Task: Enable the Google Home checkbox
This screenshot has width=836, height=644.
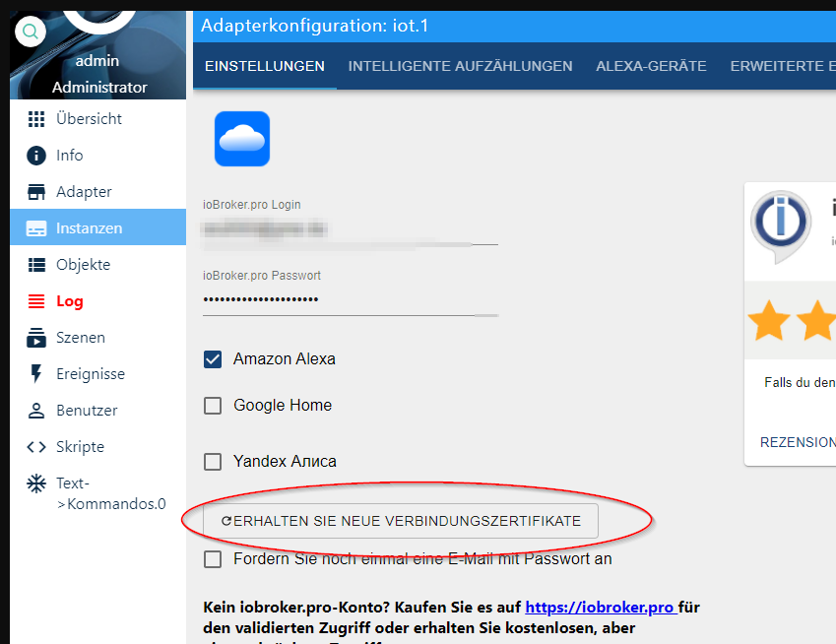Action: click(x=213, y=406)
